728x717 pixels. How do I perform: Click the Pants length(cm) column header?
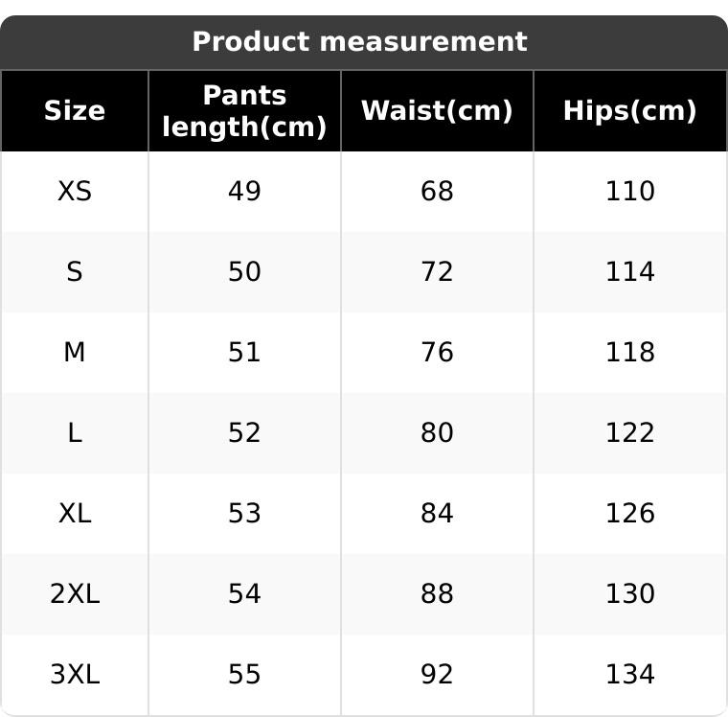tap(245, 111)
